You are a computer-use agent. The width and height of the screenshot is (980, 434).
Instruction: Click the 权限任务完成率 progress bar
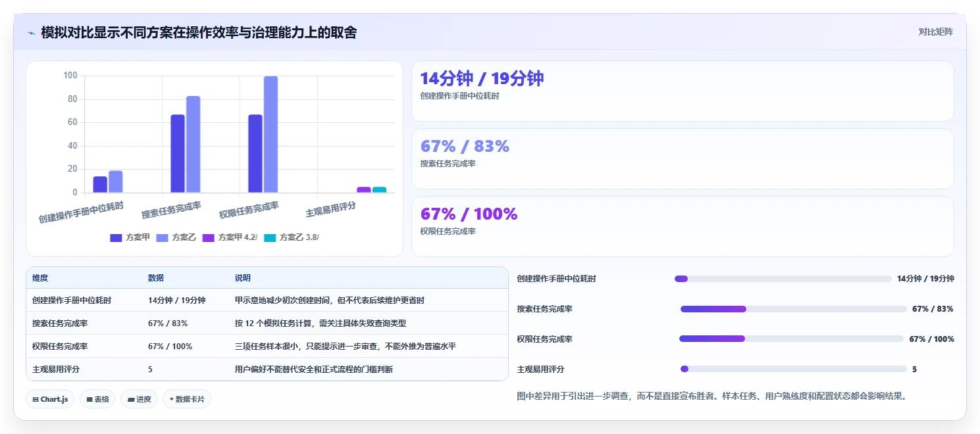[791, 339]
